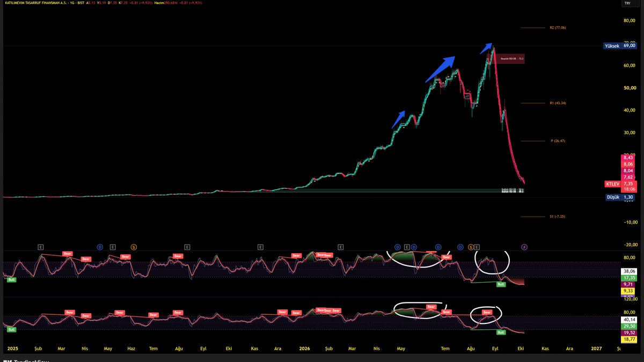This screenshot has height=362, width=644.
Task: Click the KTLEV 7,35 last price tag
Action: click(621, 183)
